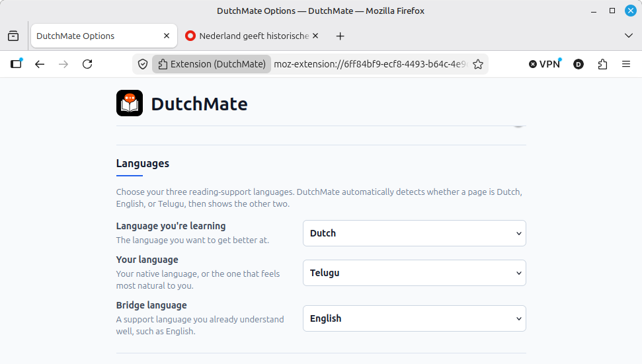This screenshot has width=642, height=364.
Task: Open the VPN toolbar button
Action: (x=545, y=64)
